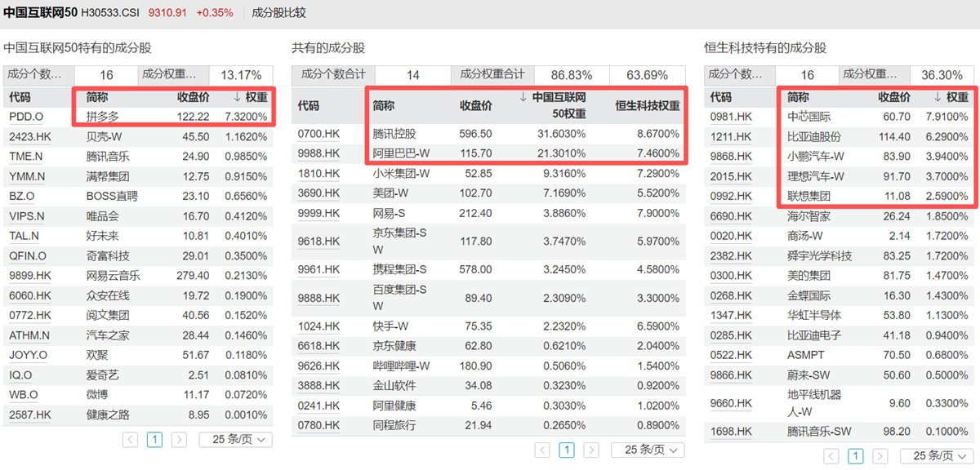Select the 中芯国际 name cell

pos(808,117)
